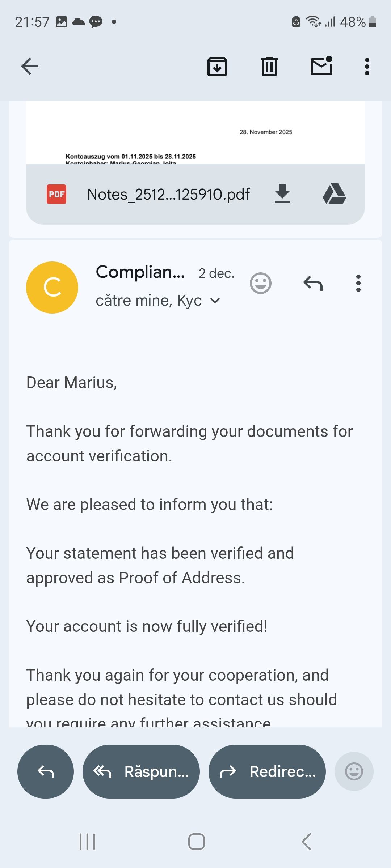This screenshot has height=868, width=391.
Task: Archive this email conversation
Action: tap(217, 67)
